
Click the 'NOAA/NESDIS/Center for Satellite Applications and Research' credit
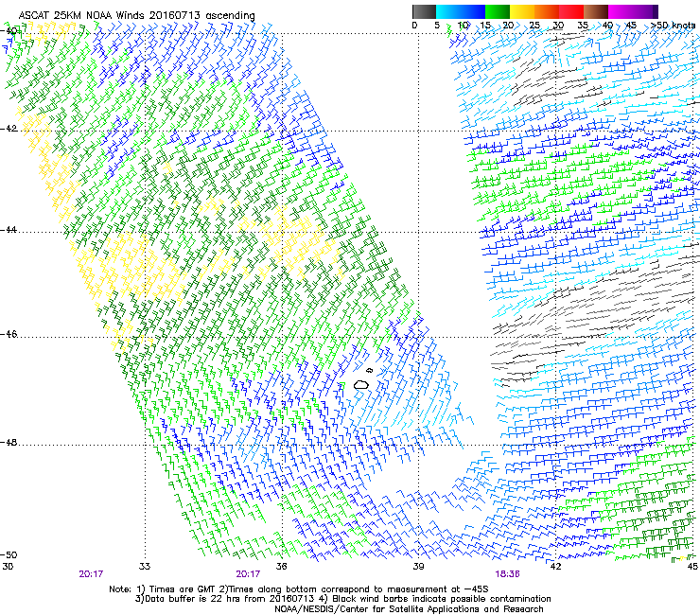[409, 609]
